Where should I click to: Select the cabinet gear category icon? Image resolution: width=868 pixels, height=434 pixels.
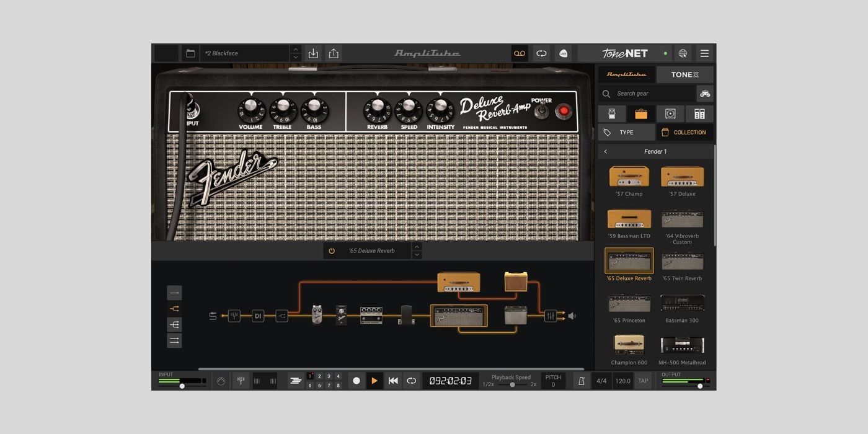[670, 113]
